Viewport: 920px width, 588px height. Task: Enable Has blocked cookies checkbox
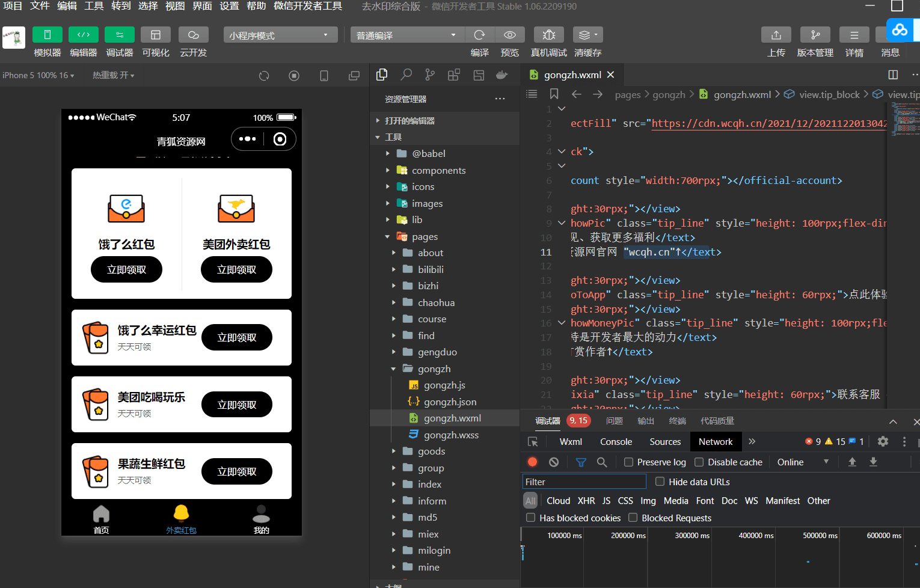pyautogui.click(x=530, y=518)
